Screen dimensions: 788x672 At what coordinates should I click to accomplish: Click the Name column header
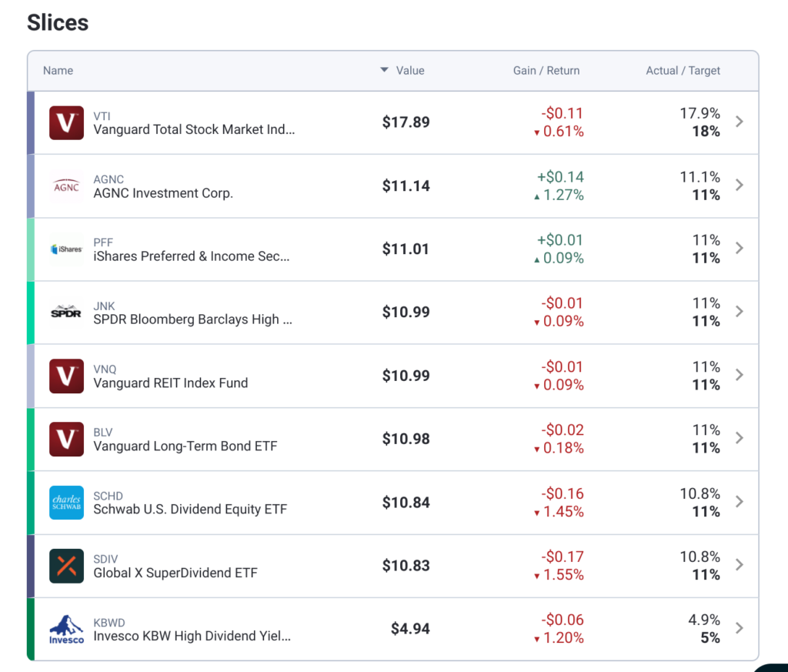coord(58,71)
